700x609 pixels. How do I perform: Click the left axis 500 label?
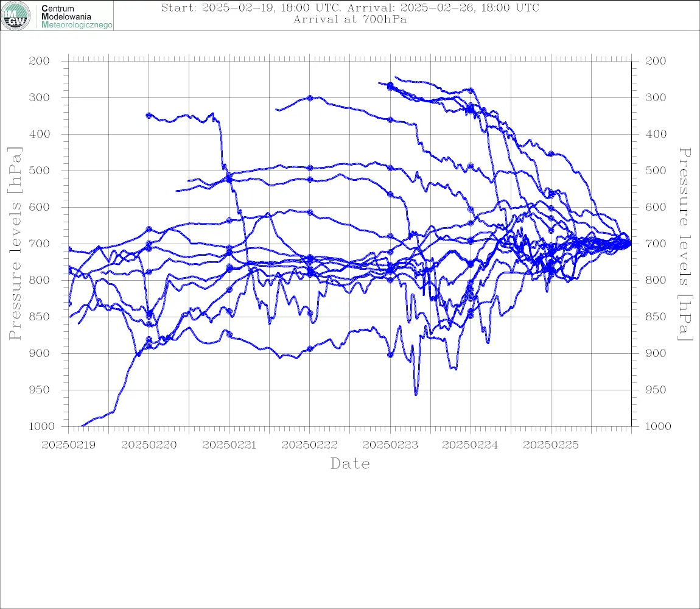[40, 171]
